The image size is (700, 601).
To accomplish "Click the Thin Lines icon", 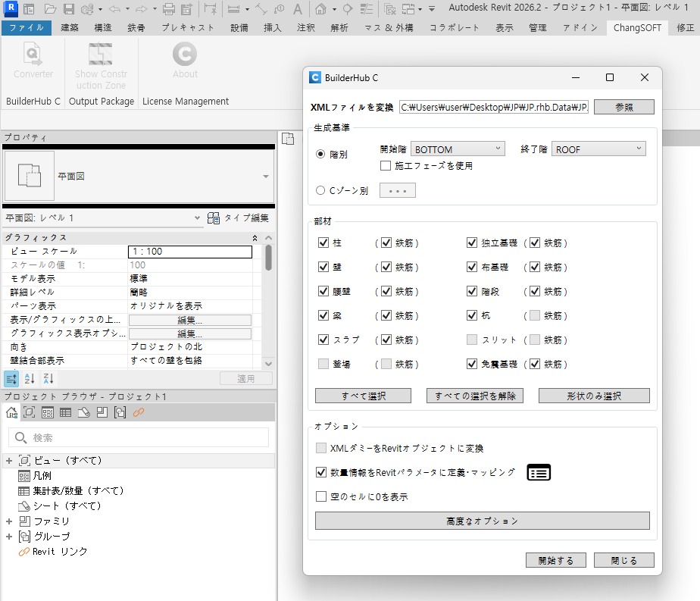I will pyautogui.click(x=367, y=8).
